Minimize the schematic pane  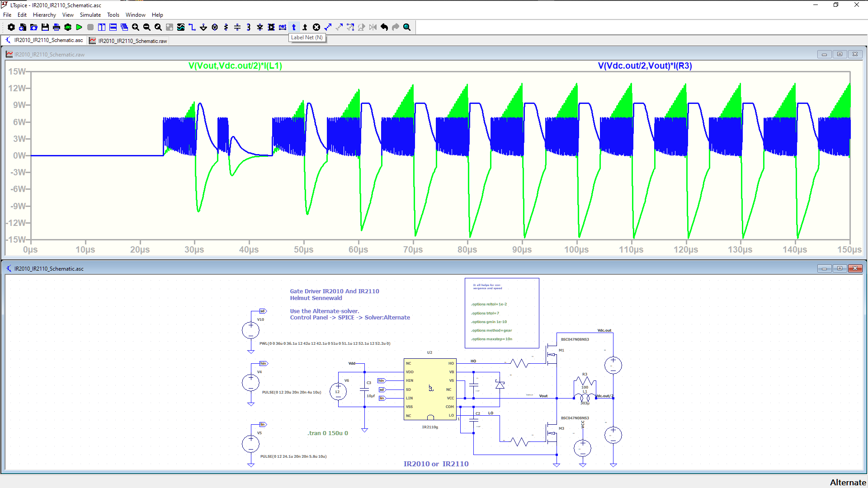(x=824, y=268)
